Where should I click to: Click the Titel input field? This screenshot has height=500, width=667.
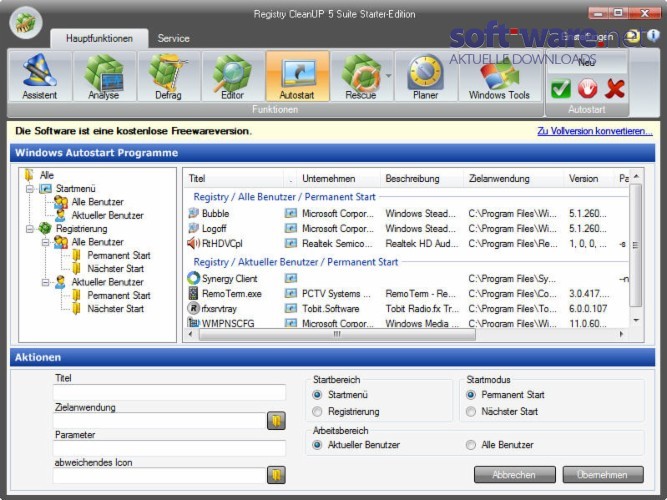pos(169,393)
